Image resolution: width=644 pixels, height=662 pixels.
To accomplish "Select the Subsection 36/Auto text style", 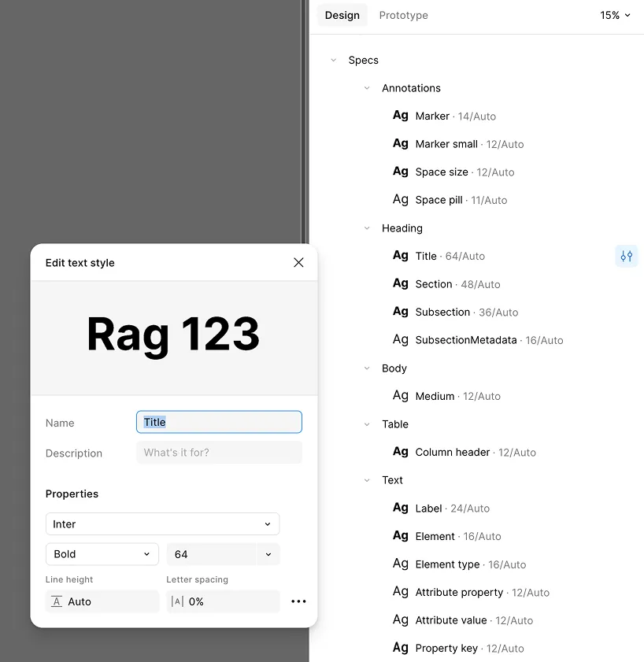I will pyautogui.click(x=467, y=312).
